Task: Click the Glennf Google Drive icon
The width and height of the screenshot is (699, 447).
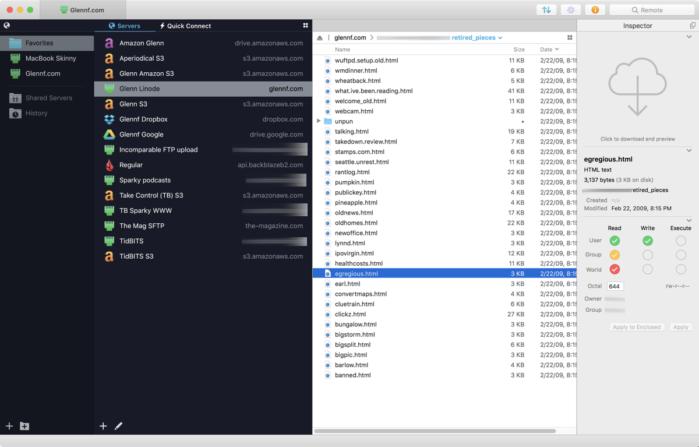Action: tap(109, 134)
